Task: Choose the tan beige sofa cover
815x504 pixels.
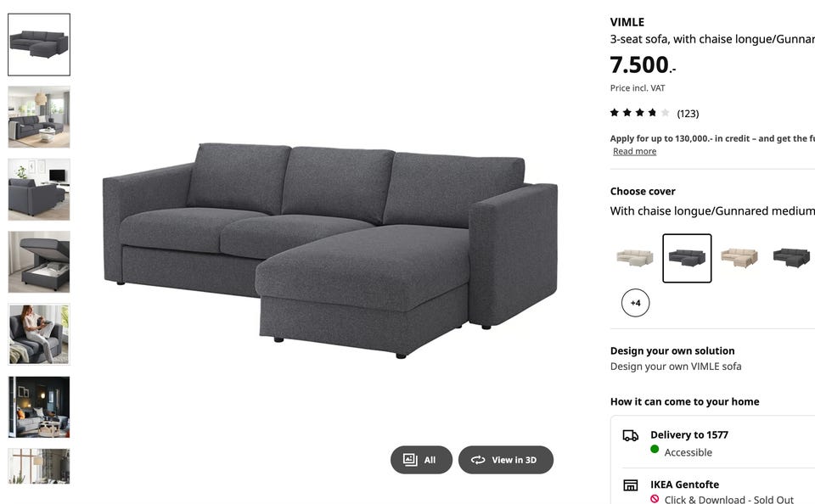Action: [739, 258]
